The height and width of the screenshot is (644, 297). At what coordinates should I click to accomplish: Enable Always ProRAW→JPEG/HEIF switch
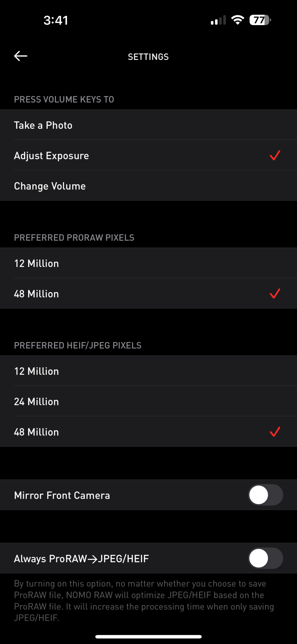pos(265,558)
